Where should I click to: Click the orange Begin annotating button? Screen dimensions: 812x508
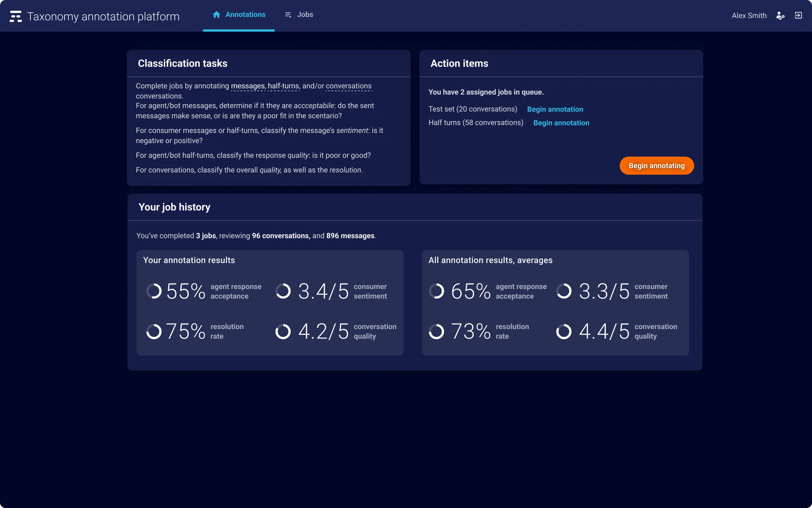[657, 165]
